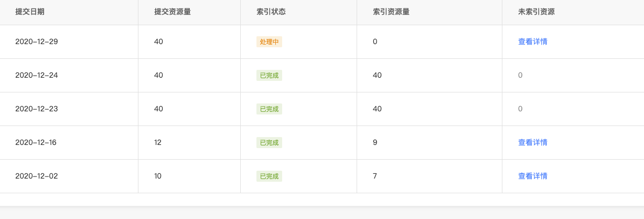644x219 pixels.
Task: Select the 索引资源量 column header
Action: tap(391, 12)
